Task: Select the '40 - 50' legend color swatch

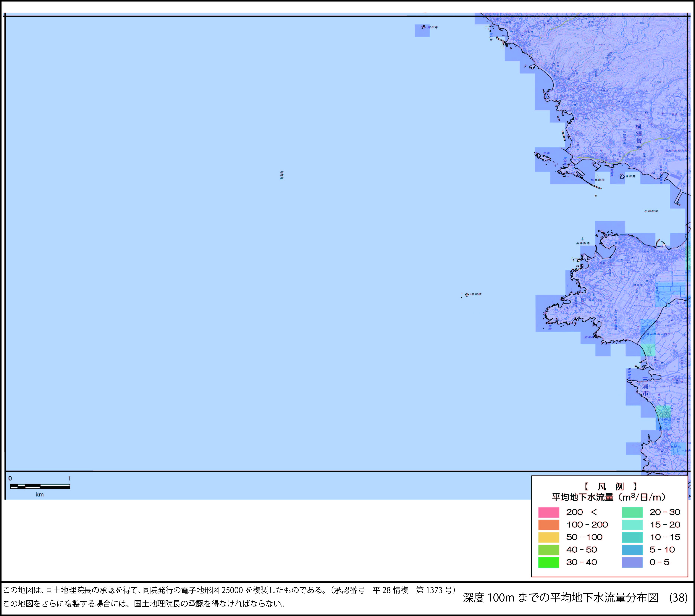Action: [548, 550]
